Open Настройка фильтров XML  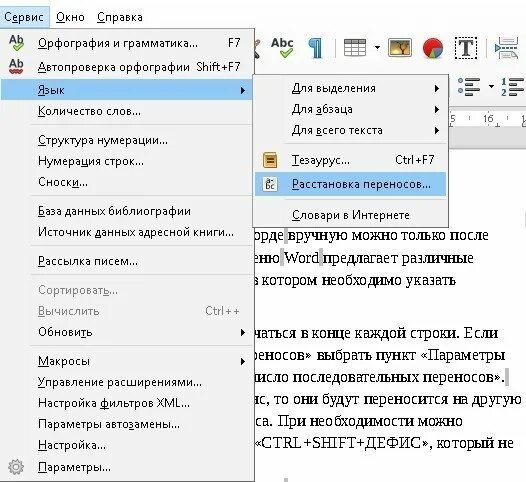tap(127, 403)
